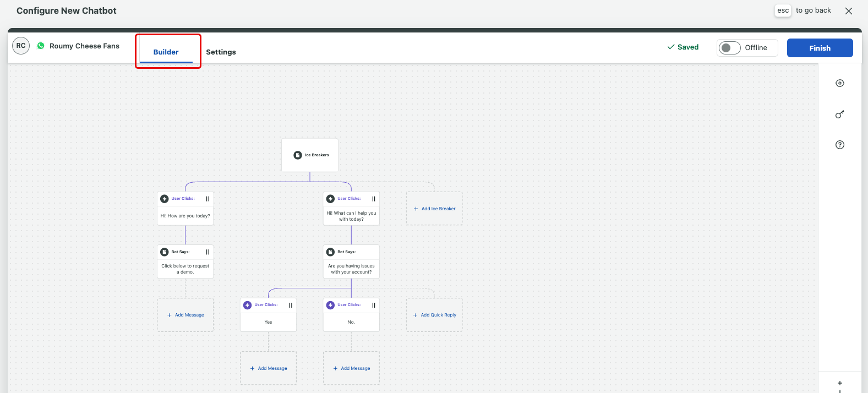Click the zoom in plus icon
Screen dimensions: 868x393
tap(839, 383)
